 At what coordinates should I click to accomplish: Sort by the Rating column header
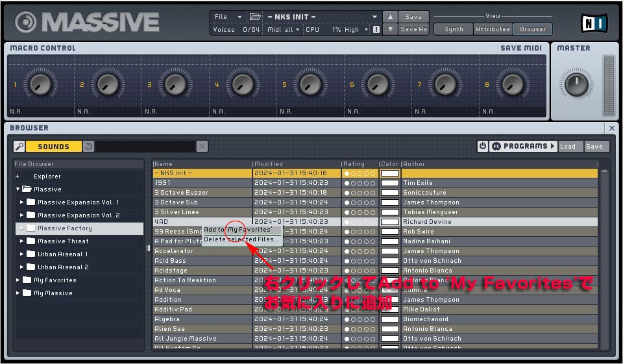[360, 164]
